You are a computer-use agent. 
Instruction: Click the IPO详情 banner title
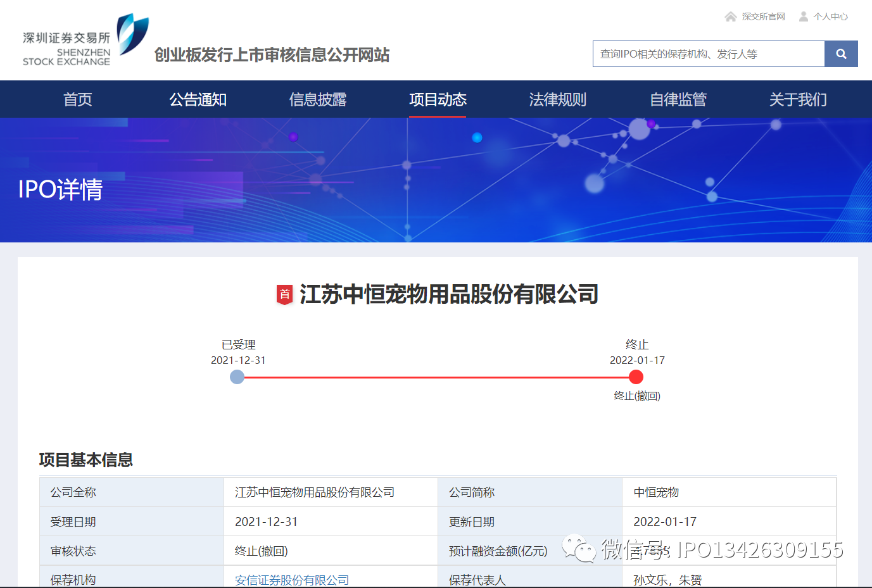[x=60, y=189]
